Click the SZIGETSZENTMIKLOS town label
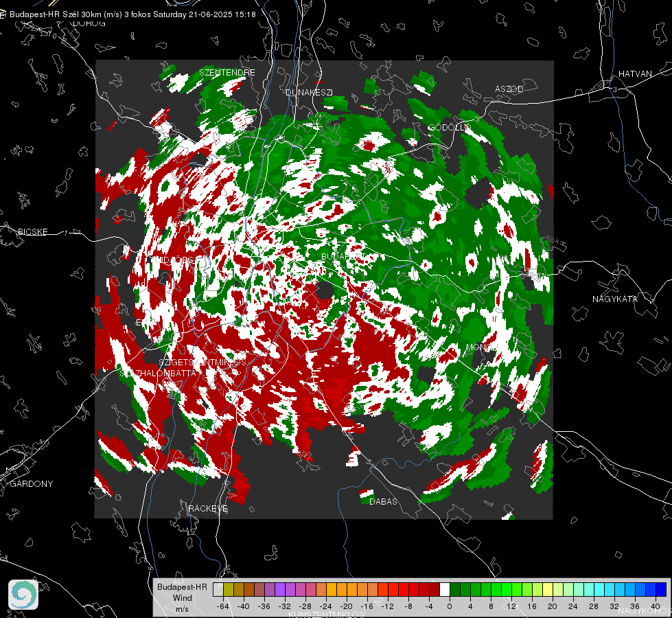This screenshot has height=618, width=672. point(202,363)
